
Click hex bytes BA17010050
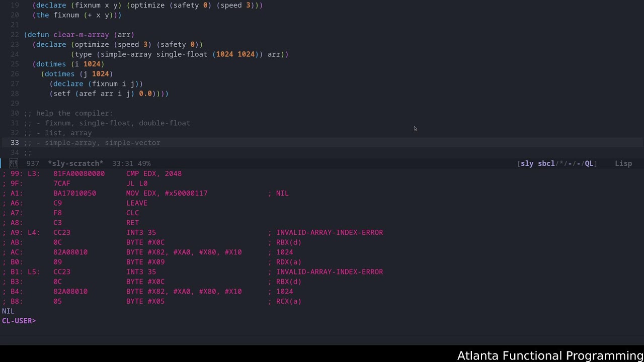74,193
